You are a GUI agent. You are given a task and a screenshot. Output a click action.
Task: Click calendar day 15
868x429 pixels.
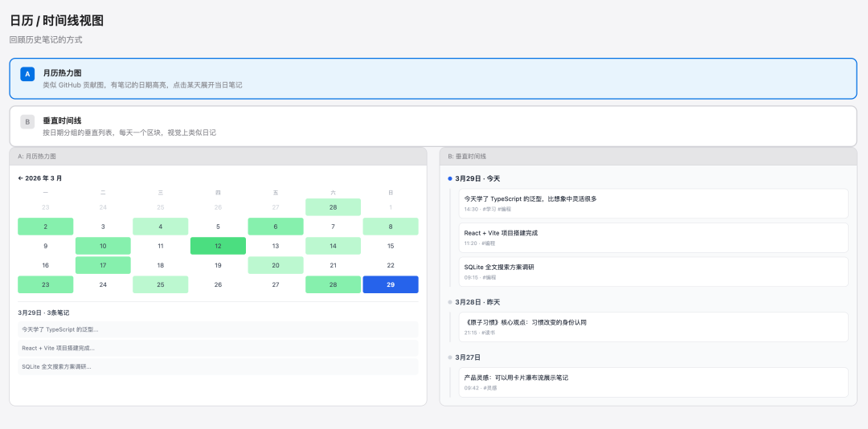click(391, 246)
